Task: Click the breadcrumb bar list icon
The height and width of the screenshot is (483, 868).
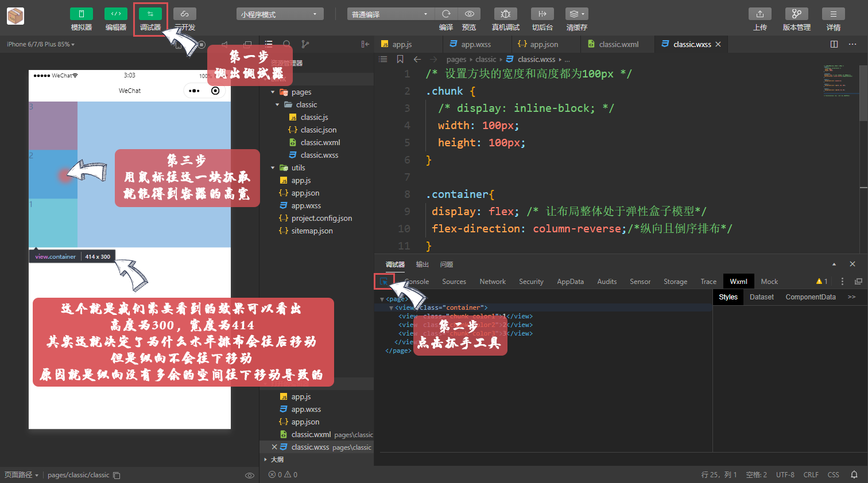Action: click(x=383, y=59)
